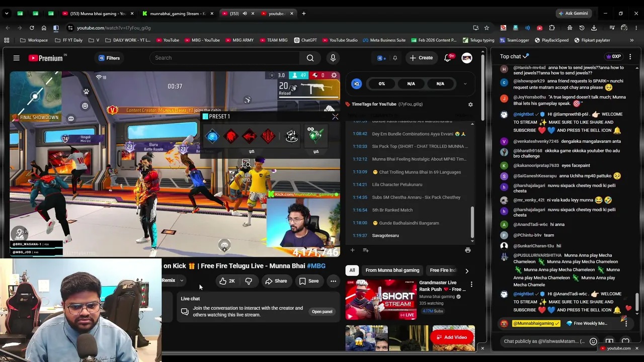This screenshot has width=644, height=362.
Task: Print the time tags list
Action: [468, 250]
